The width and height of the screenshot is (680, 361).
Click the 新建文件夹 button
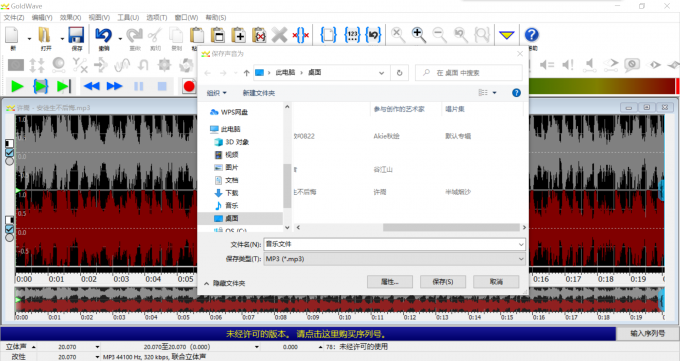(259, 93)
